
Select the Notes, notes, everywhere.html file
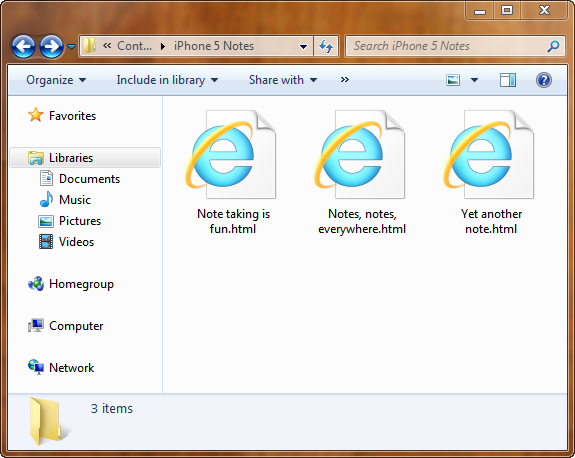click(x=362, y=172)
